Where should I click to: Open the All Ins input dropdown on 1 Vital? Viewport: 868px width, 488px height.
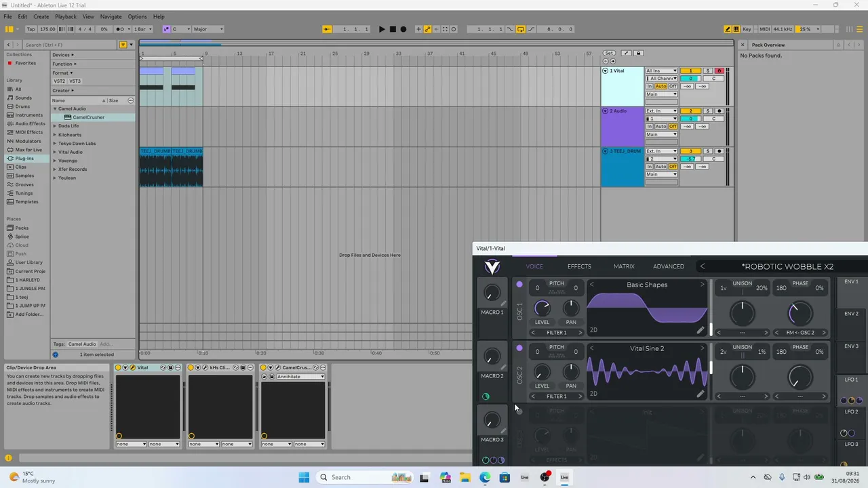click(x=661, y=71)
